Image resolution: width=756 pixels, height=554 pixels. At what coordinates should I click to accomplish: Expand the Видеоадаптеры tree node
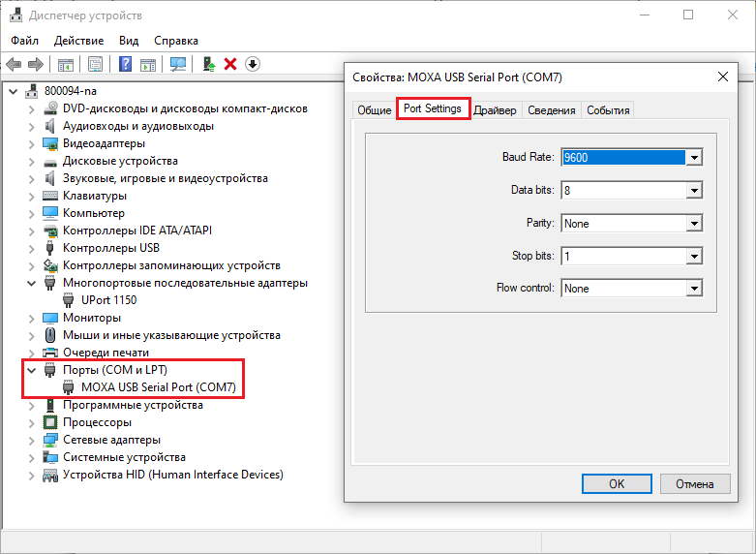coord(32,143)
